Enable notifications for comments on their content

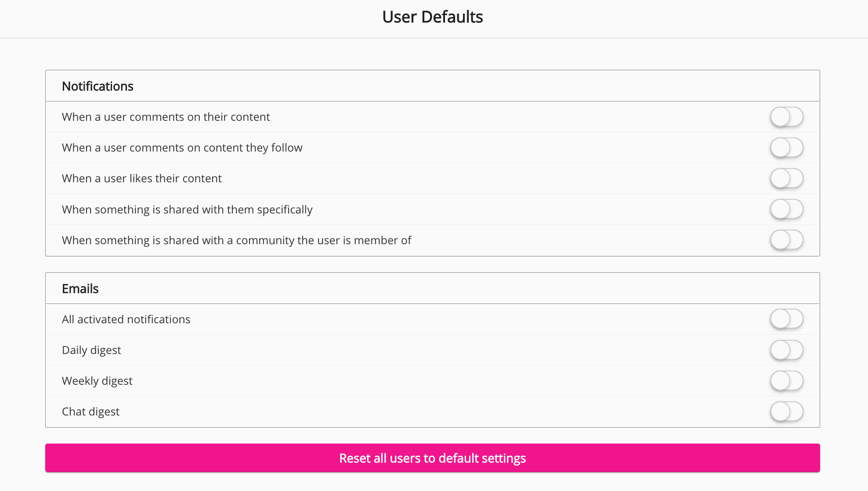click(786, 117)
